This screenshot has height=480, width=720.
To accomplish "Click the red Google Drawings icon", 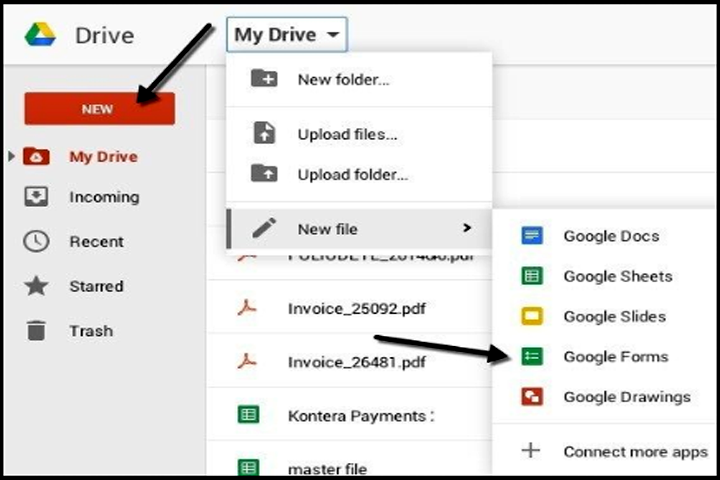I will tap(532, 396).
